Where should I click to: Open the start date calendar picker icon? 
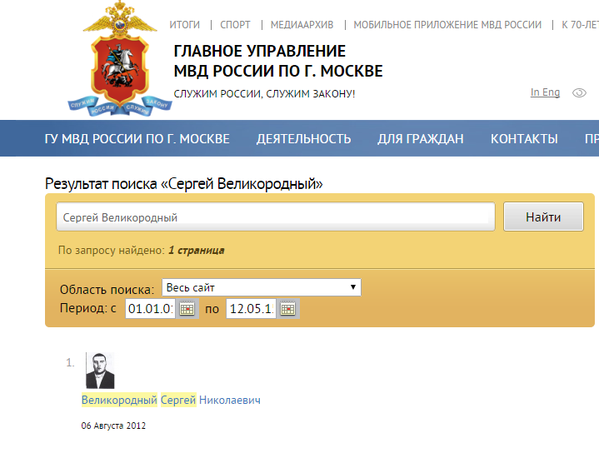click(187, 309)
